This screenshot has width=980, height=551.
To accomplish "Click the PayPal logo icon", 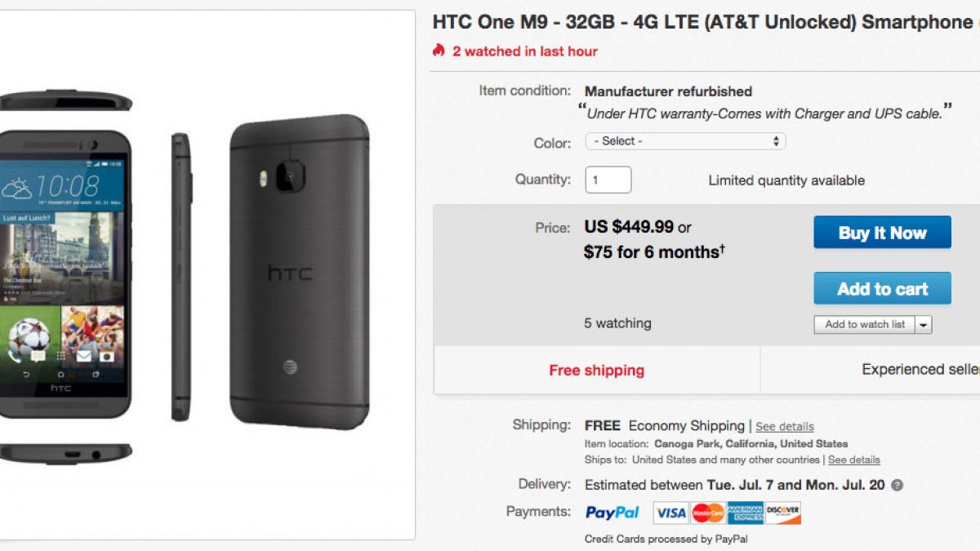I will coord(612,513).
